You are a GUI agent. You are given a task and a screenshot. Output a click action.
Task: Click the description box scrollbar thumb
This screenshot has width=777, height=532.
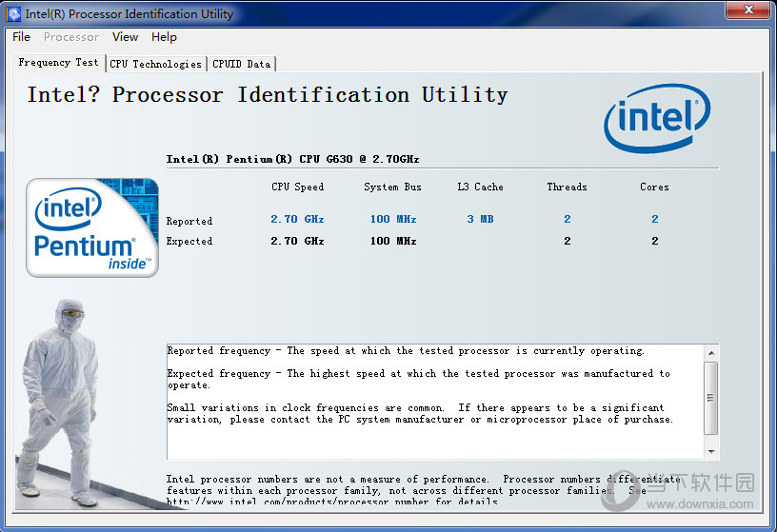711,398
